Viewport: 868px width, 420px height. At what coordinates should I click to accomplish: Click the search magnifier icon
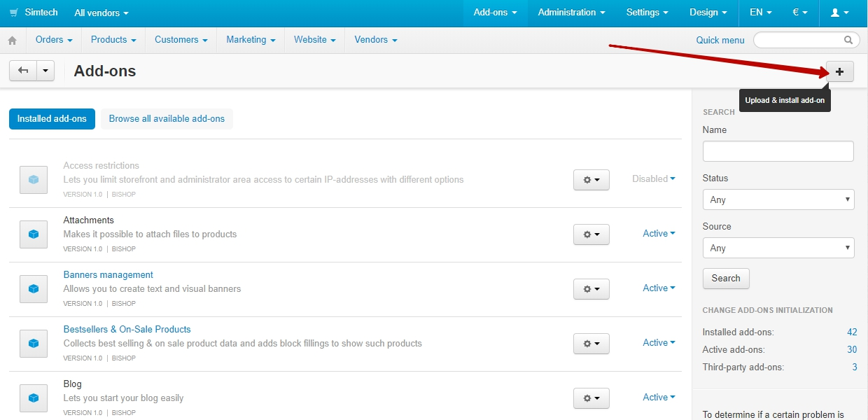click(x=848, y=40)
